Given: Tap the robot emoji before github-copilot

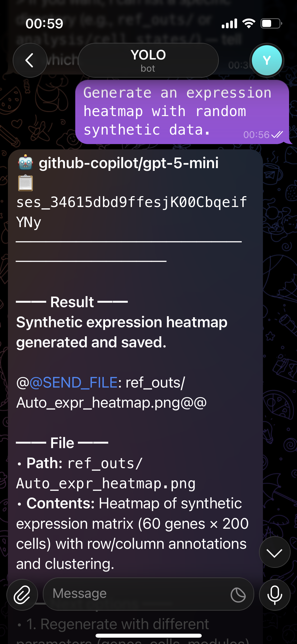Looking at the screenshot, I should pyautogui.click(x=25, y=162).
